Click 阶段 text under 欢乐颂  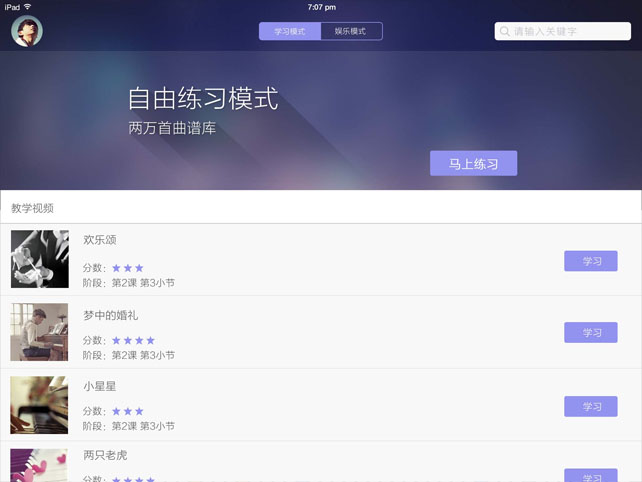coord(129,283)
